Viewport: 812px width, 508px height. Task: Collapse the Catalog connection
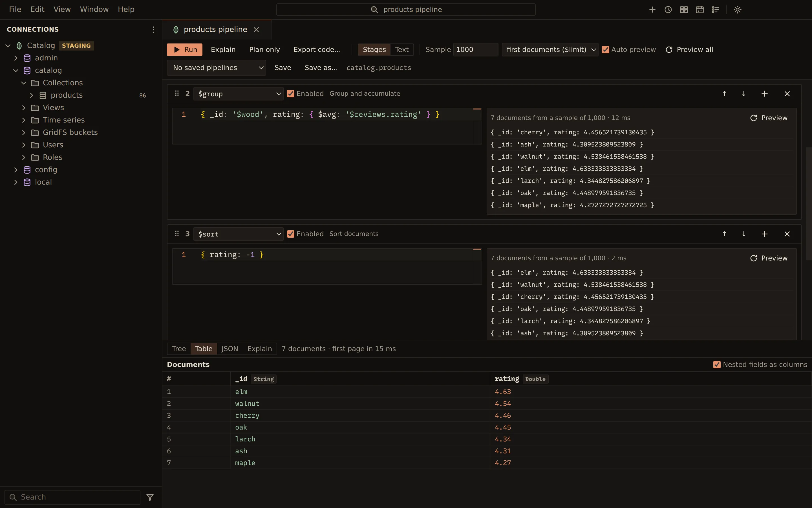coord(8,46)
